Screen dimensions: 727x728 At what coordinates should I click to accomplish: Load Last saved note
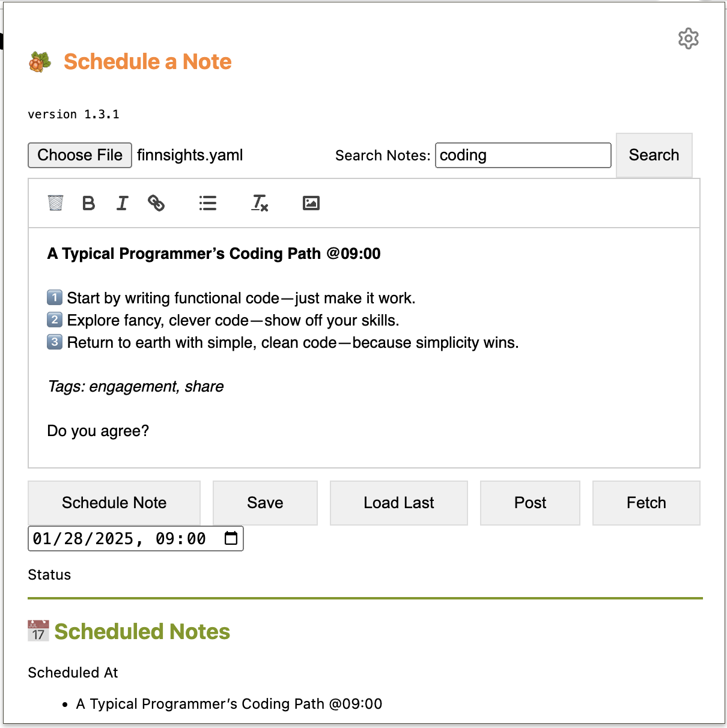(x=398, y=503)
